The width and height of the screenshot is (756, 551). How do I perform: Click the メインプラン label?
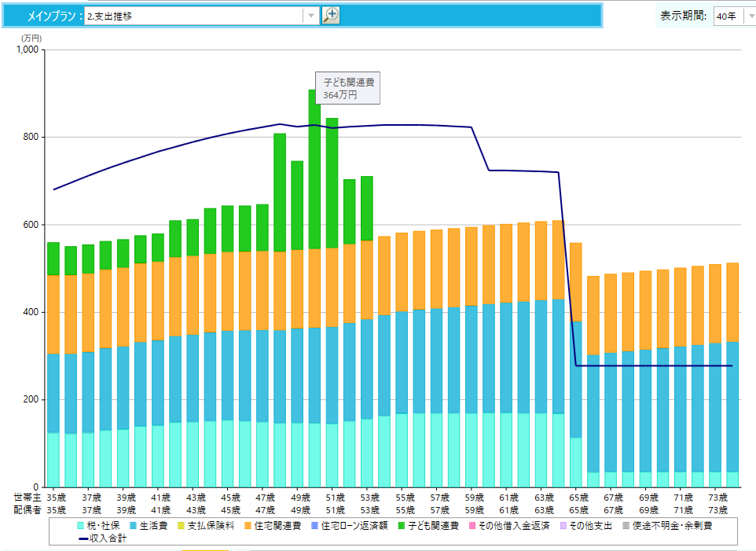(50, 16)
